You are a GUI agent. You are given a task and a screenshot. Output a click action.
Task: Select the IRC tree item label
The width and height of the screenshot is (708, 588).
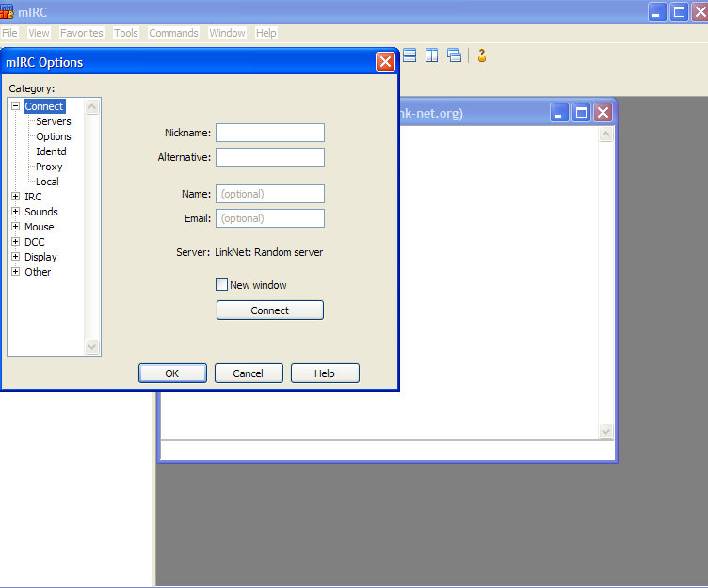pos(33,197)
